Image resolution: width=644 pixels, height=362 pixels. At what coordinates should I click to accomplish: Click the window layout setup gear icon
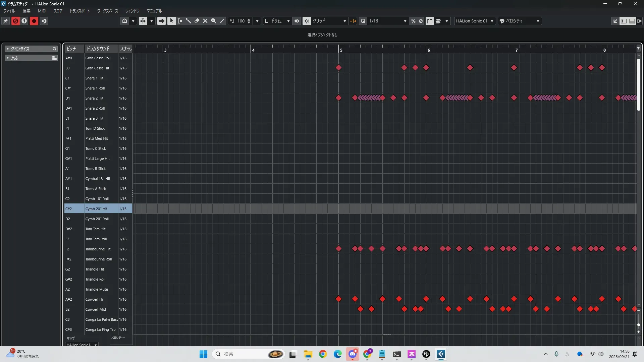(x=639, y=21)
